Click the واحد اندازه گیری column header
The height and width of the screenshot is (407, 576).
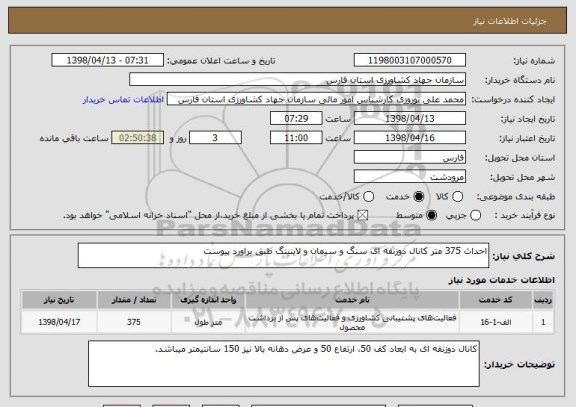tap(208, 300)
